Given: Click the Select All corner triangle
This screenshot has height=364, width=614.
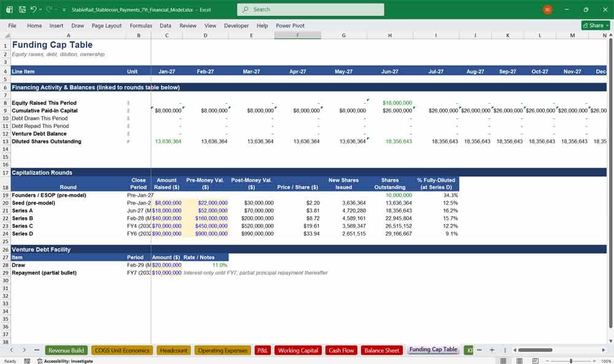Looking at the screenshot, I should (x=7, y=36).
